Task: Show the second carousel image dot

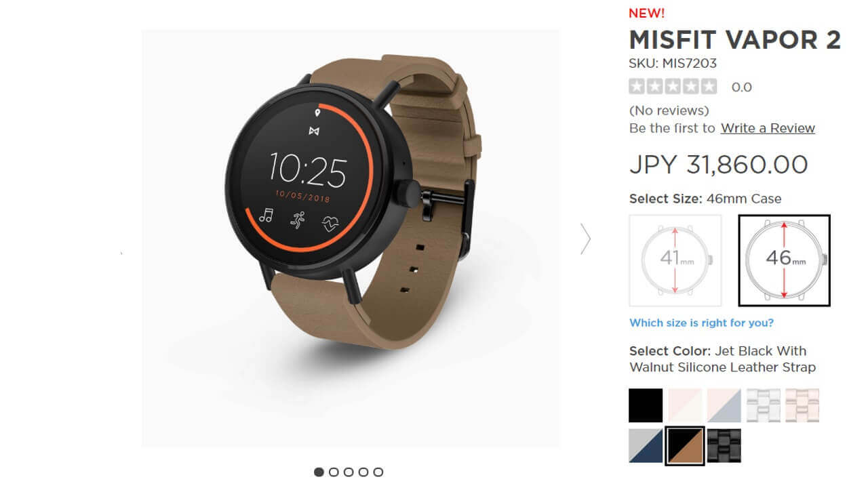Action: tap(334, 472)
